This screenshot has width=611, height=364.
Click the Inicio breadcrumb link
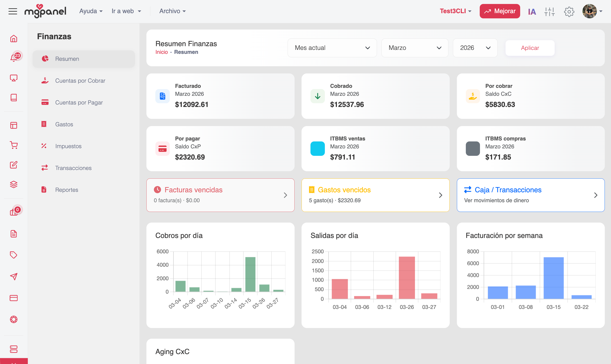tap(162, 52)
